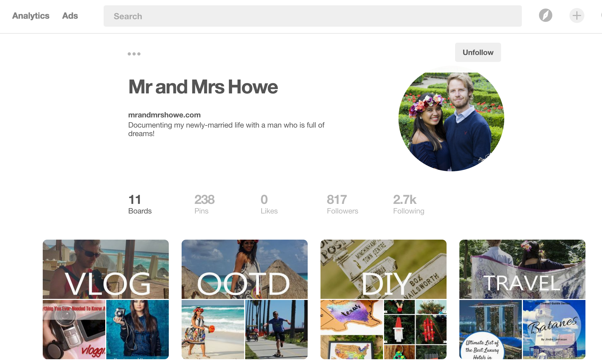Click the skateboarder pin thumbnail

(276, 329)
